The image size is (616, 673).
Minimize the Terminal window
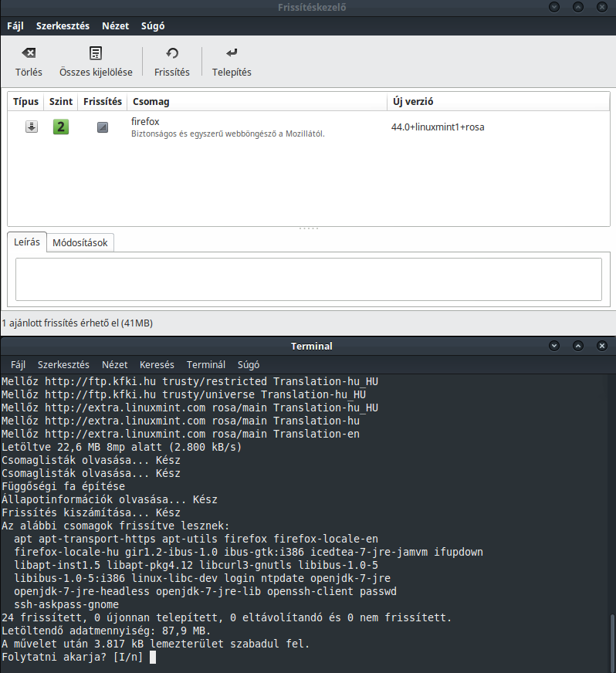pyautogui.click(x=554, y=346)
